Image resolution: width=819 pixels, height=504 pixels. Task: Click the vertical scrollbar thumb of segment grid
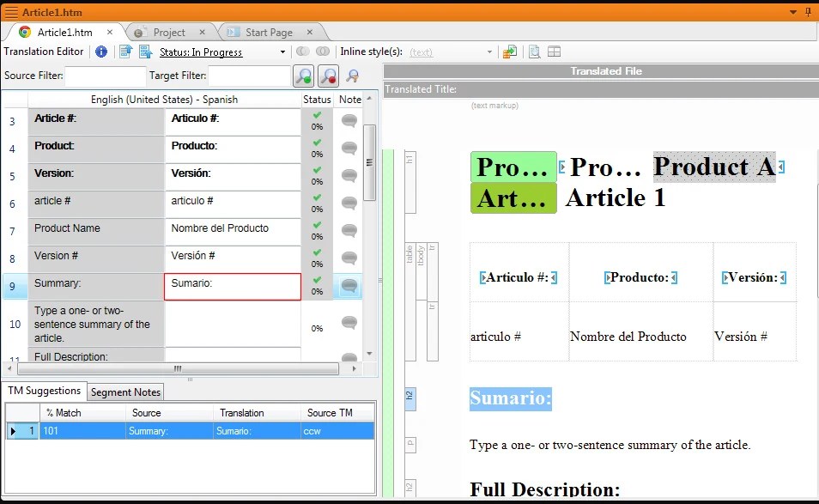(369, 162)
